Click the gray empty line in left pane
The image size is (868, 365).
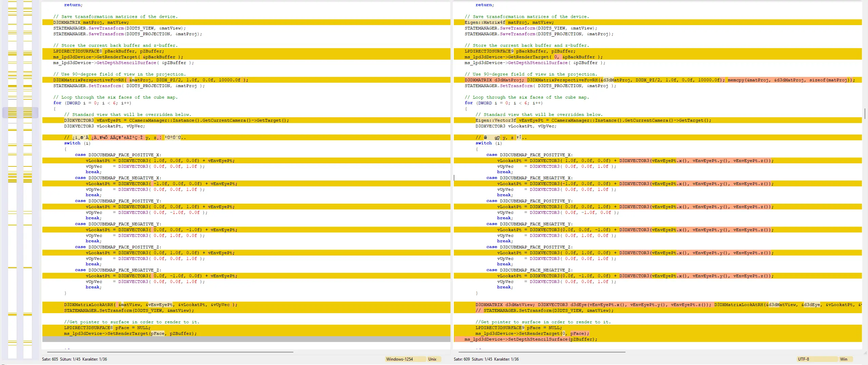246,339
